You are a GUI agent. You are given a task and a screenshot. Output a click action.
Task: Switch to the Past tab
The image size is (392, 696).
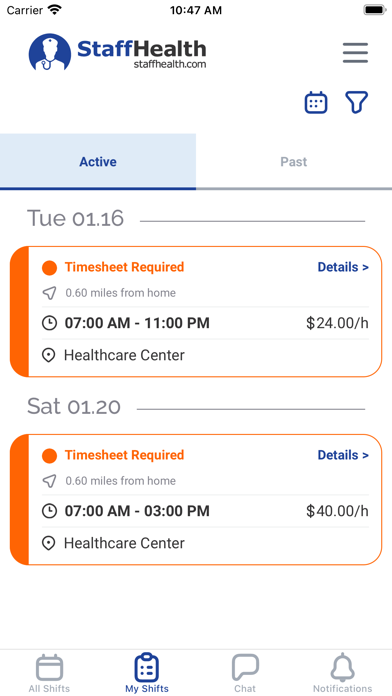tap(294, 162)
